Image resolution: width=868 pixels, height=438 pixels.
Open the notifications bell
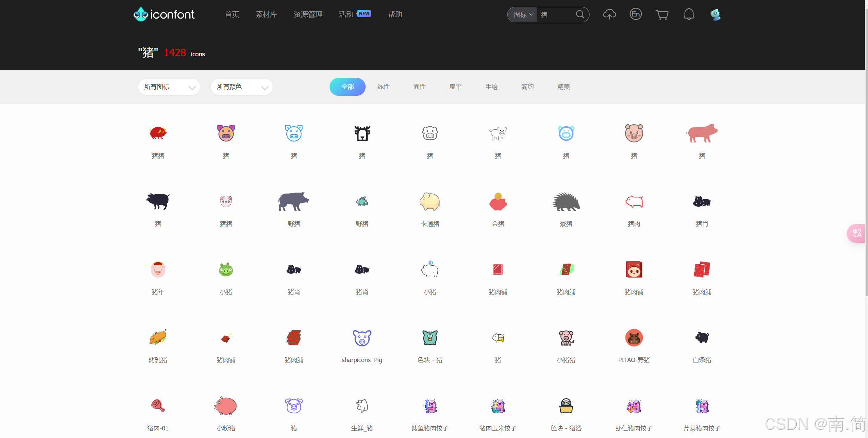coord(689,14)
